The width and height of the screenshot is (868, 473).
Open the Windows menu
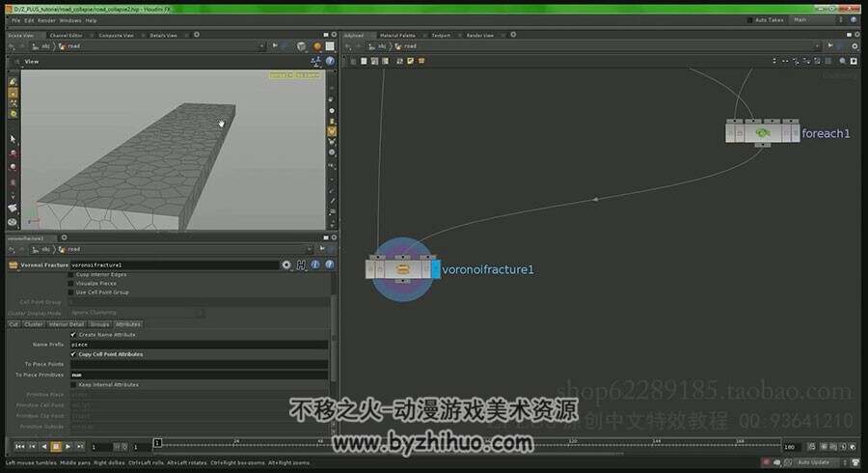pos(70,20)
